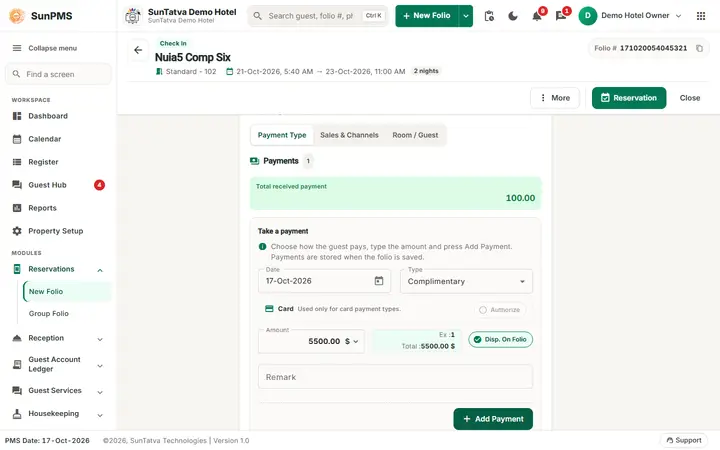
Task: Click the PMS Date: 17-Oct-2026 text
Action: [x=47, y=440]
